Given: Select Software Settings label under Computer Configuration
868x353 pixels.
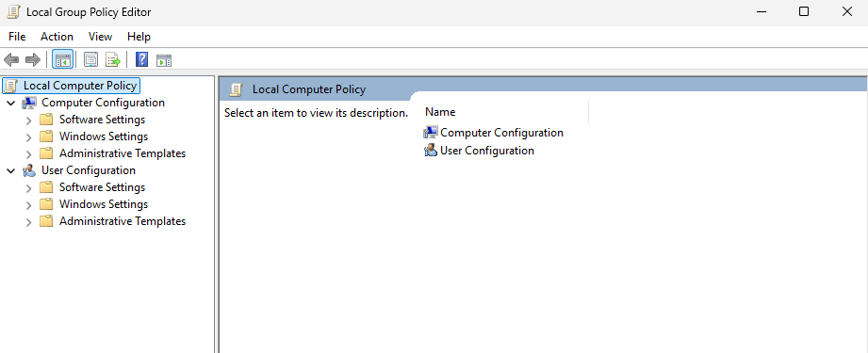Looking at the screenshot, I should click(103, 120).
